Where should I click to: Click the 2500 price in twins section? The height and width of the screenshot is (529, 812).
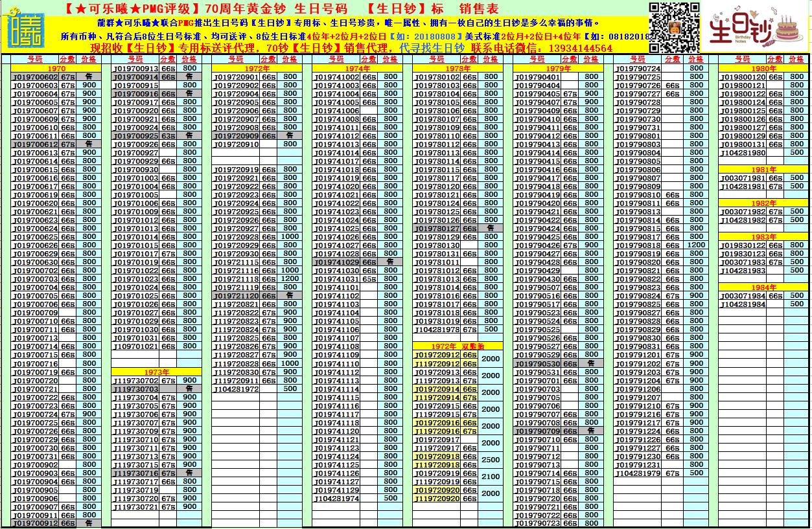pos(491,460)
